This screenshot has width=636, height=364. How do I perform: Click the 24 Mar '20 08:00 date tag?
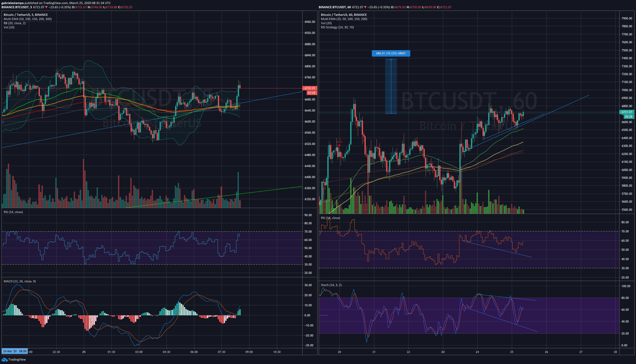(15, 351)
